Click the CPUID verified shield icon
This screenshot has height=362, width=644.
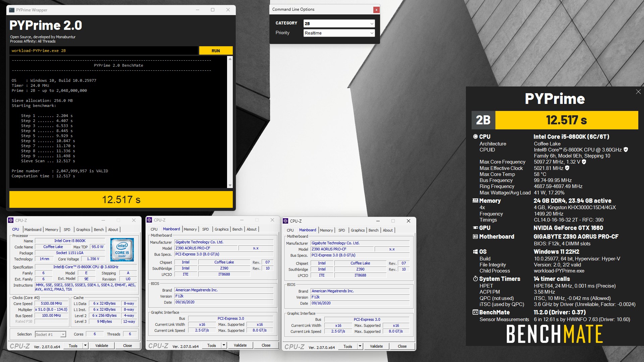(x=626, y=149)
